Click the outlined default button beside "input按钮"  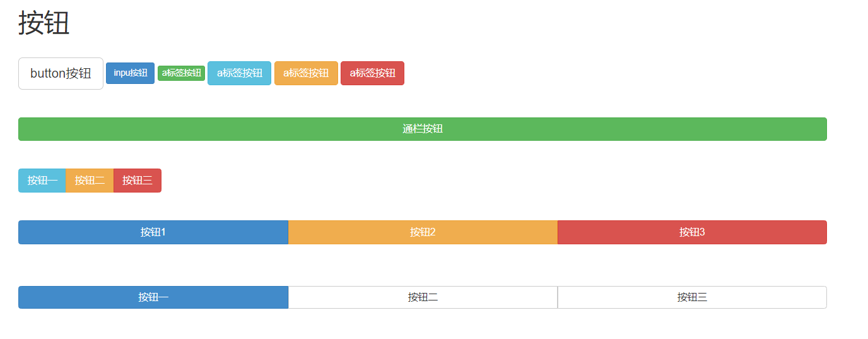(61, 73)
